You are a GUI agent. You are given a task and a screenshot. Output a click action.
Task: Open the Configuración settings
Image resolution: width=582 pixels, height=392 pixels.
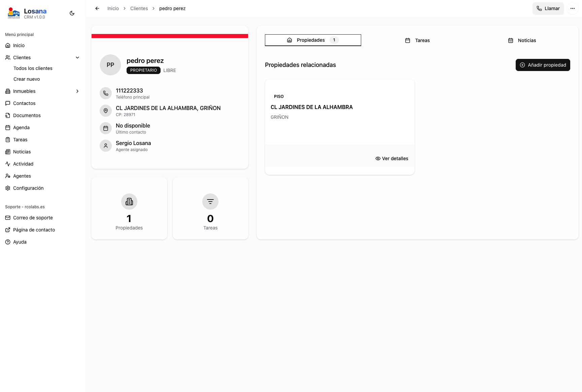click(x=28, y=188)
